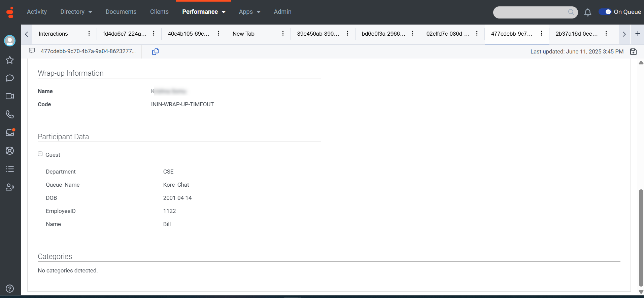644x298 pixels.
Task: Collapse the Guest participant data section
Action: [40, 154]
